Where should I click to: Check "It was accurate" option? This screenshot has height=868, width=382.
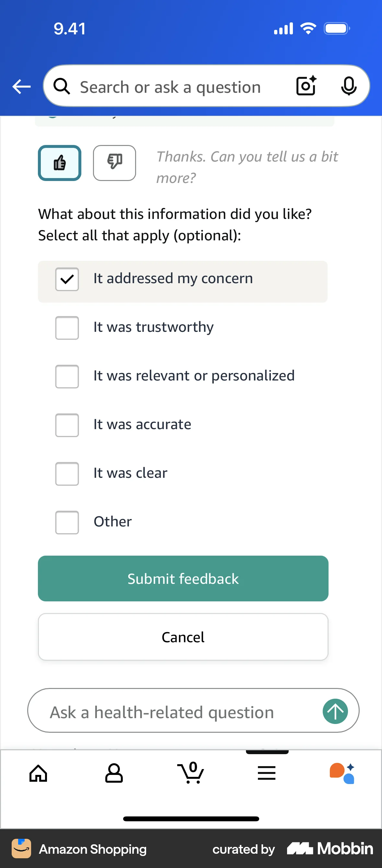(67, 425)
